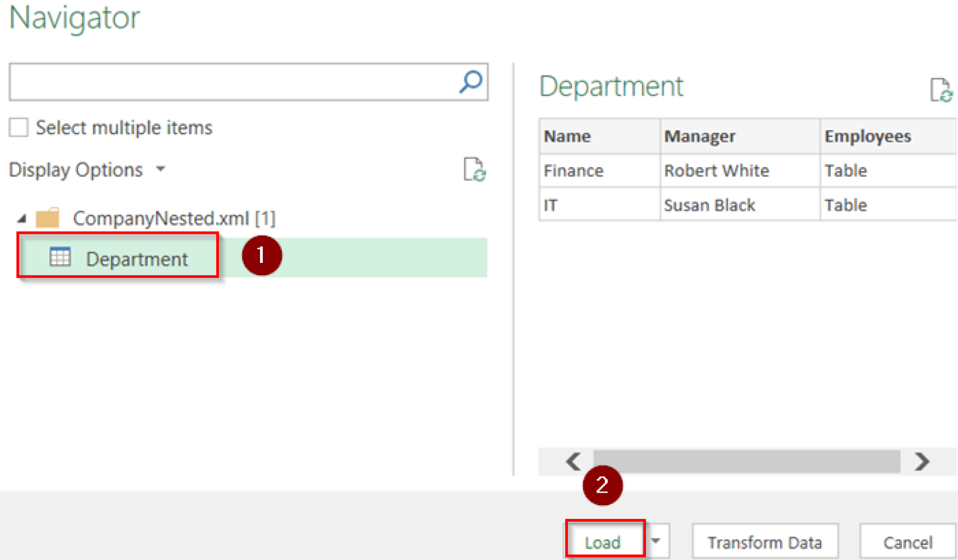Click the Table cell in Finance row
The height and width of the screenshot is (560, 958).
846,170
